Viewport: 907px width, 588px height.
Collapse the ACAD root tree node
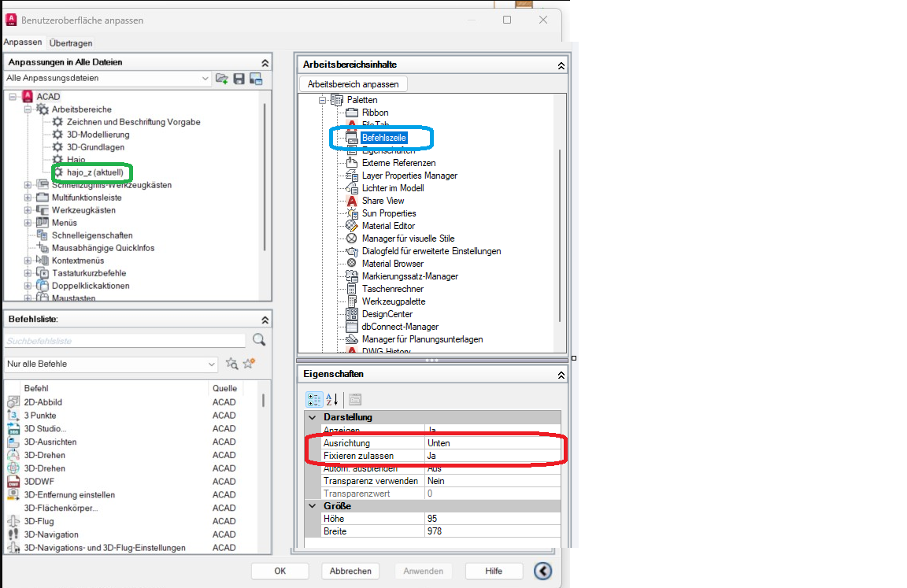(x=13, y=97)
